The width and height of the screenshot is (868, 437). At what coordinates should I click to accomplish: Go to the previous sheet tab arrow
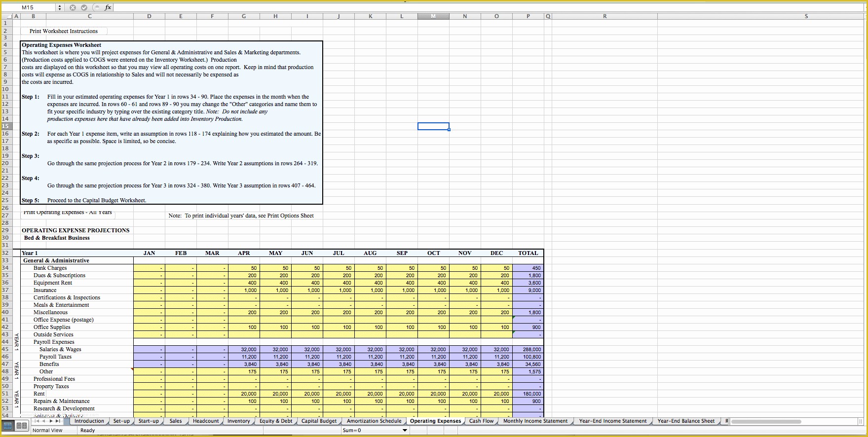[x=44, y=421]
